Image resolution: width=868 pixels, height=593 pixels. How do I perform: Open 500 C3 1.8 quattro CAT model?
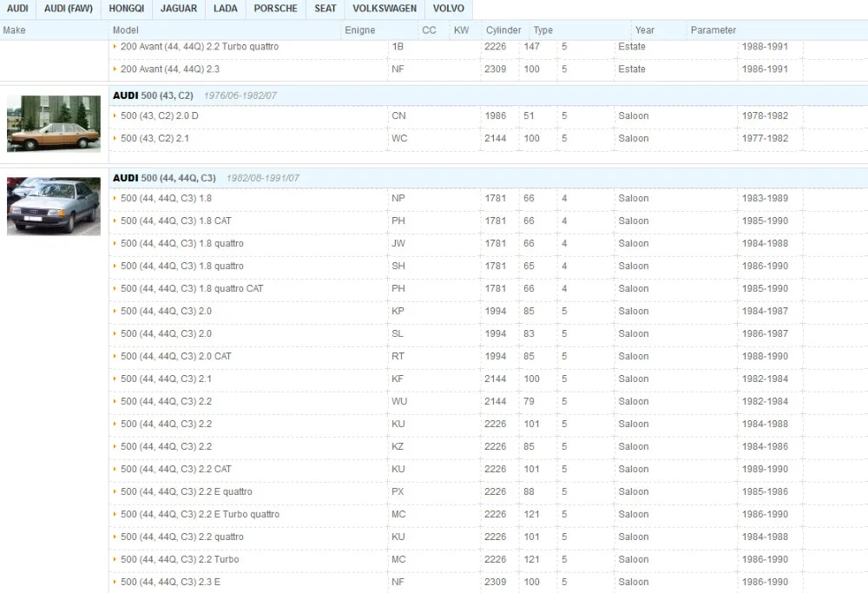click(x=192, y=288)
